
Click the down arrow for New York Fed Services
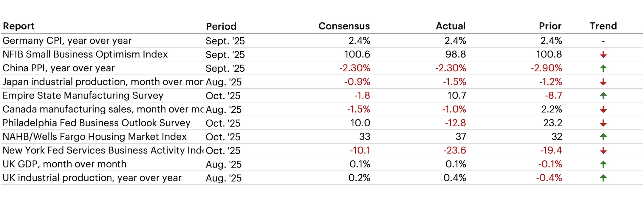pos(603,151)
